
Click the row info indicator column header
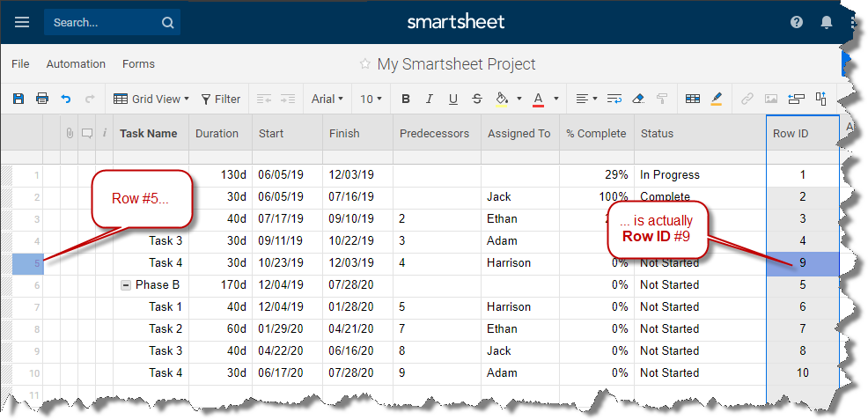[x=105, y=133]
